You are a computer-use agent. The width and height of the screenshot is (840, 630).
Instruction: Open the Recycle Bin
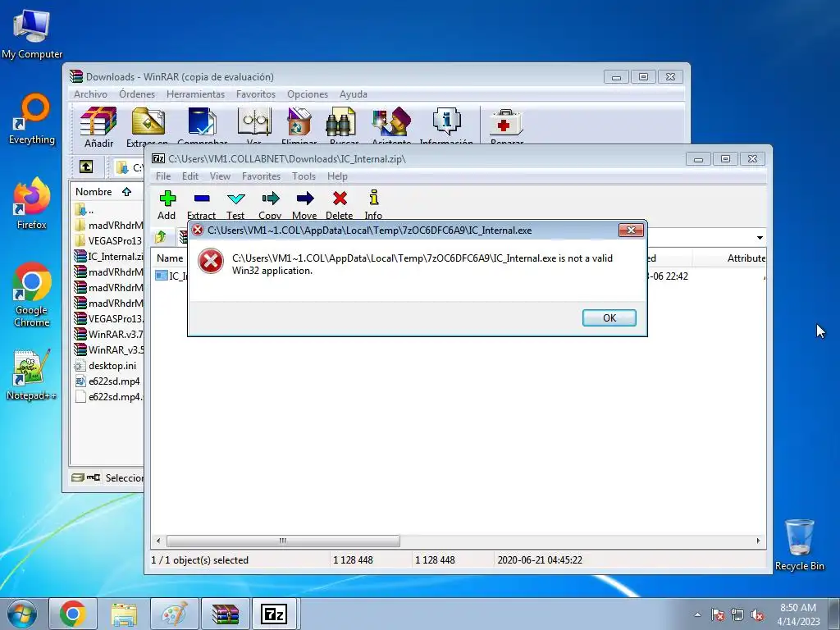(x=799, y=545)
